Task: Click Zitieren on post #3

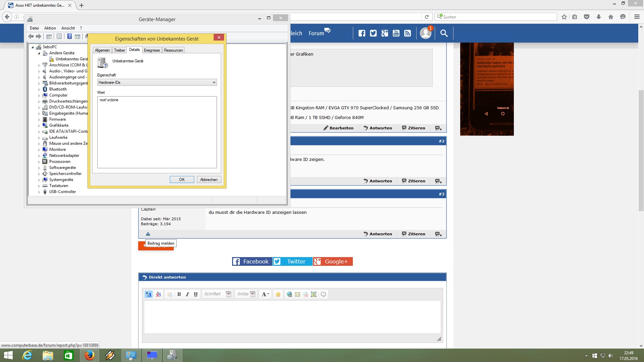Action: pyautogui.click(x=414, y=234)
